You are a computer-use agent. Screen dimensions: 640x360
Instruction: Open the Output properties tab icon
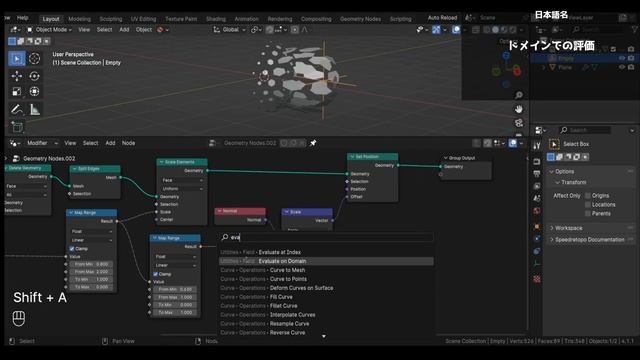[x=537, y=174]
